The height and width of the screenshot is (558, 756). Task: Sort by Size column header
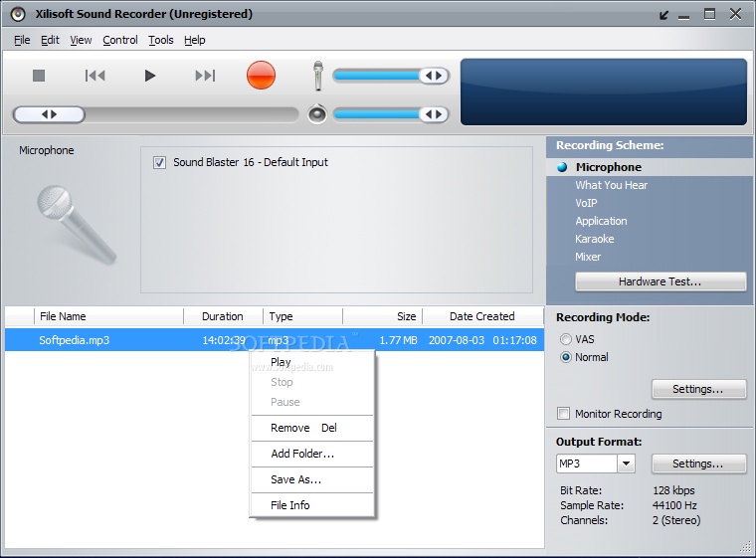click(x=382, y=316)
